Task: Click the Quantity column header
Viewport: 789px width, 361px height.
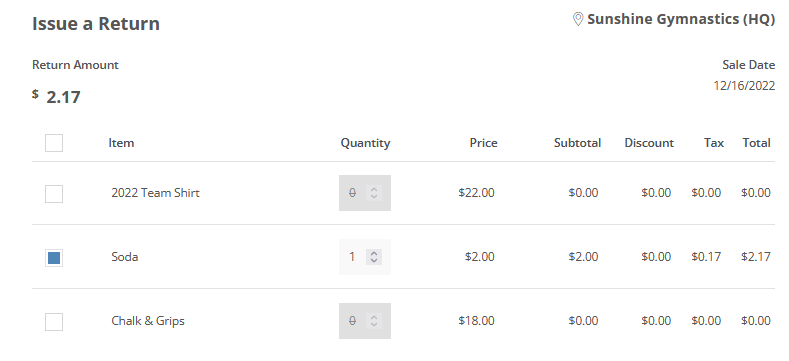Action: point(365,143)
